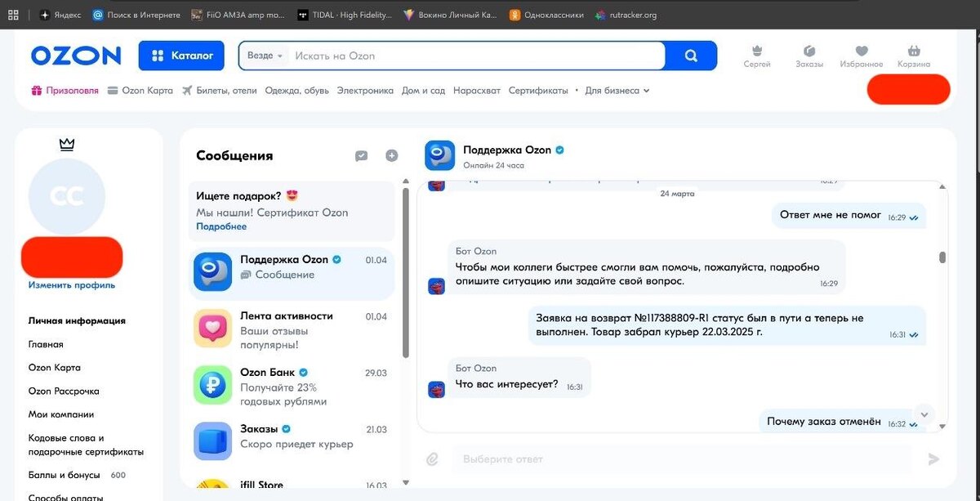The image size is (980, 501).
Task: Open Электроника navigation item
Action: pyautogui.click(x=365, y=91)
